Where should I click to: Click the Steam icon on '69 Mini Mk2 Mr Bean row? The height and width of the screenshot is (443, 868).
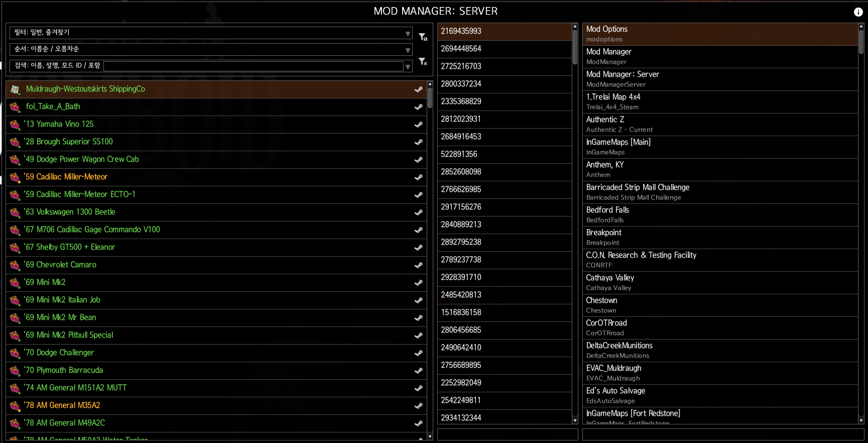[418, 318]
